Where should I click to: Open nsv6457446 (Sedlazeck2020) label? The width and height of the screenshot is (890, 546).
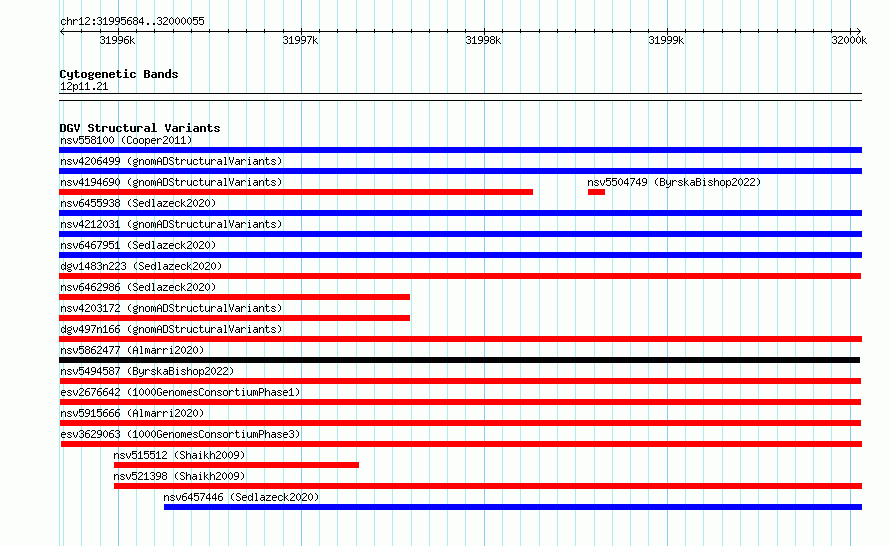tap(241, 497)
